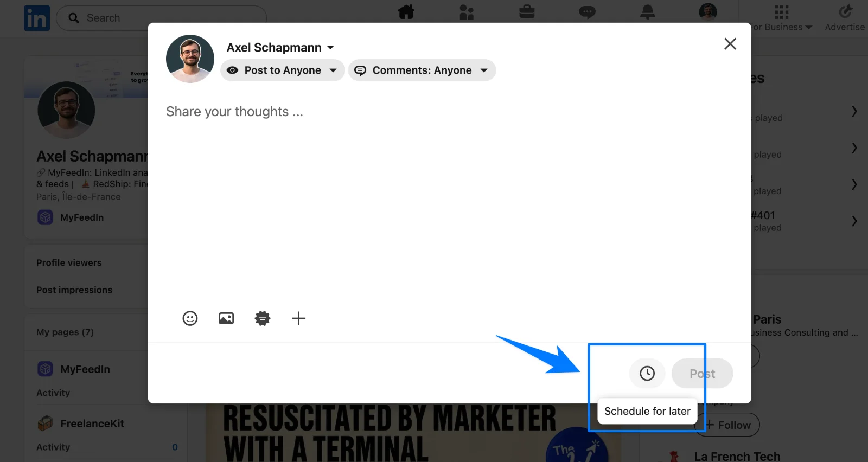Open FreelanceKit page in My pages

pos(92,424)
